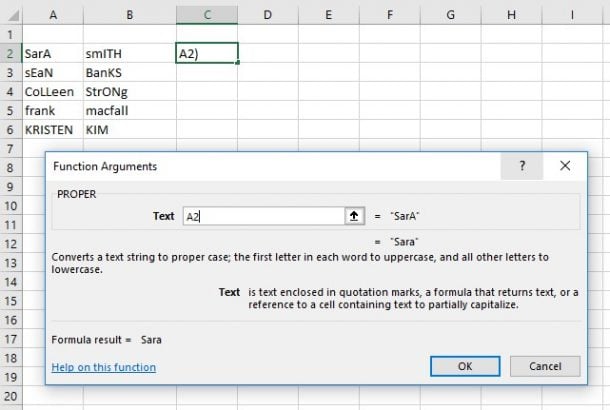Select active cell C2 showing A2)
The width and height of the screenshot is (610, 410).
pos(207,53)
